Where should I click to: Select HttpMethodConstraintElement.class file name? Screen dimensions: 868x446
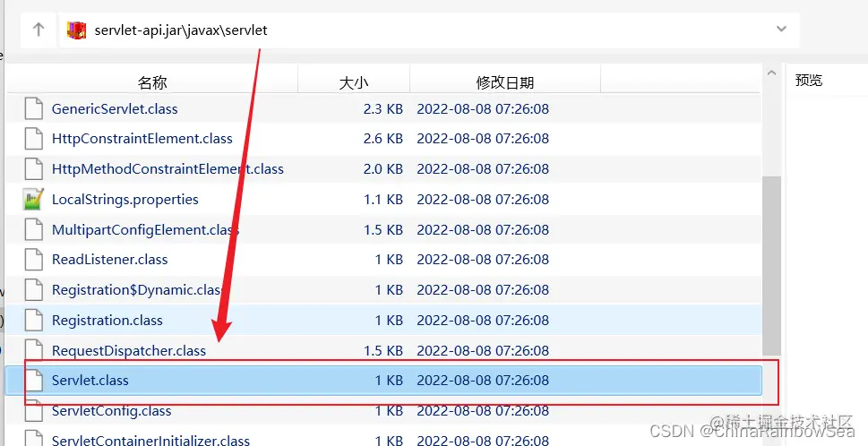(168, 168)
